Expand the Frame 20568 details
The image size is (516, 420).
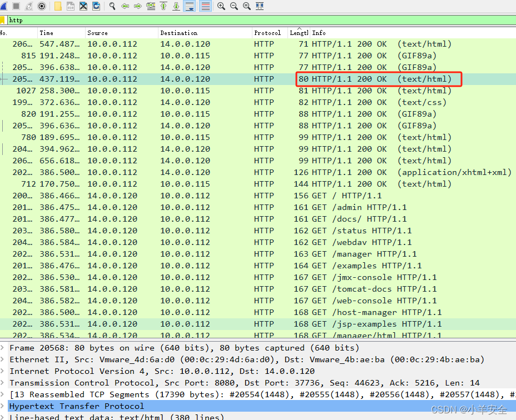click(x=4, y=347)
